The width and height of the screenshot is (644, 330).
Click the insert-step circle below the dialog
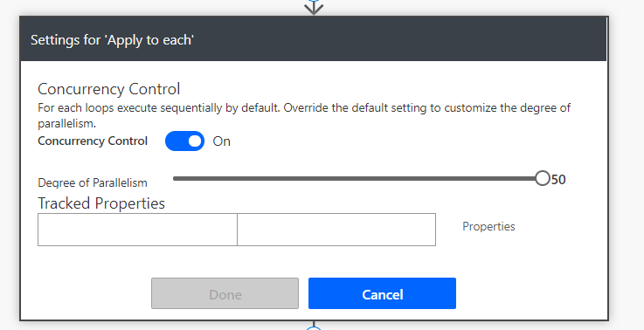click(314, 328)
